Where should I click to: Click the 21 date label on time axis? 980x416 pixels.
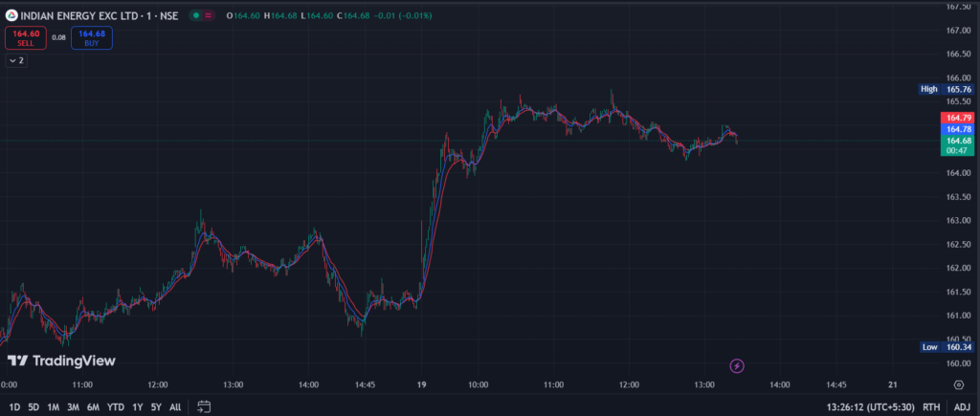click(893, 384)
